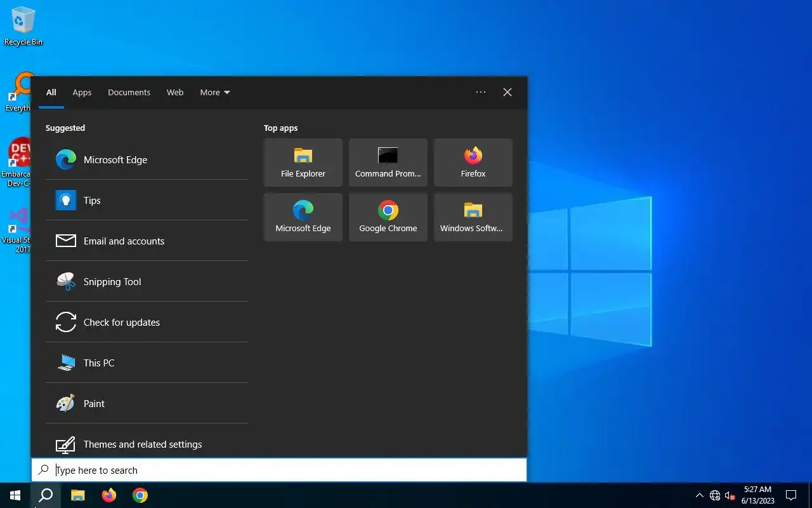Viewport: 812px width, 508px height.
Task: Switch to the All tab
Action: pyautogui.click(x=51, y=92)
